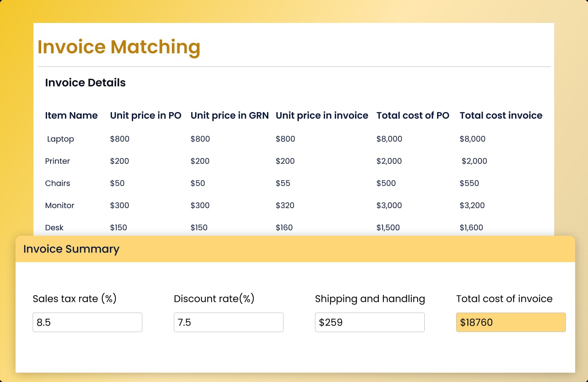
Task: Select the Invoice Matching title
Action: [119, 47]
